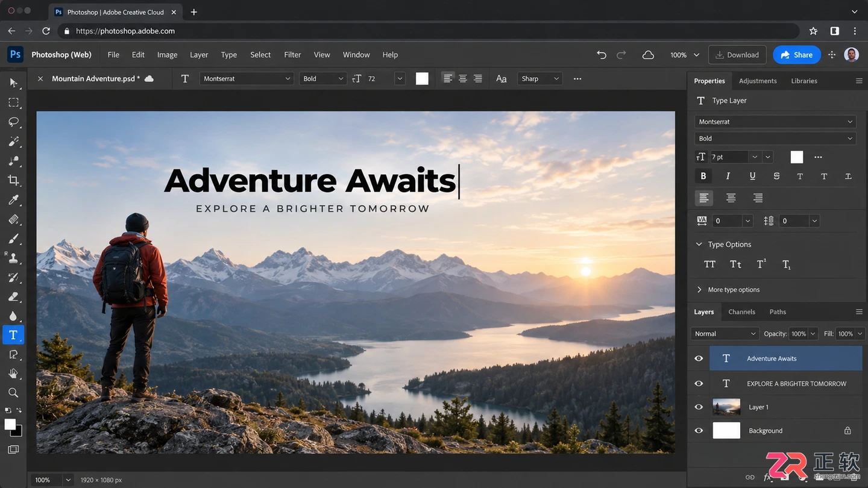Image resolution: width=868 pixels, height=488 pixels.
Task: Select the Lasso tool
Action: coord(13,122)
